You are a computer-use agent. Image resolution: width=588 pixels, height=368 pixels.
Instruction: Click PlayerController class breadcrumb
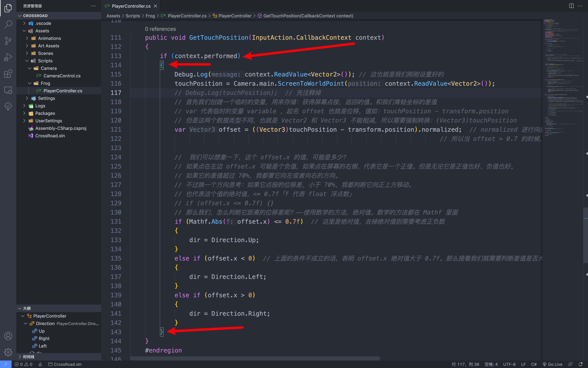pyautogui.click(x=232, y=16)
